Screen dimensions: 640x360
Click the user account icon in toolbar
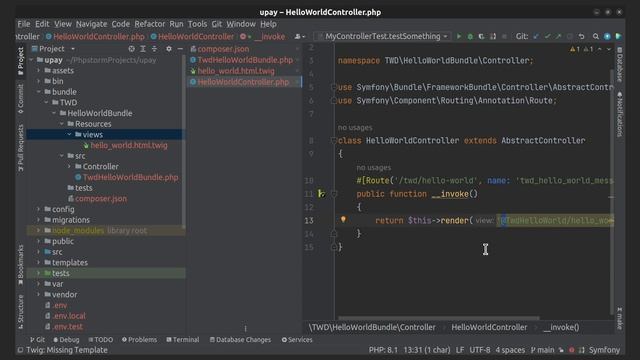[x=300, y=36]
